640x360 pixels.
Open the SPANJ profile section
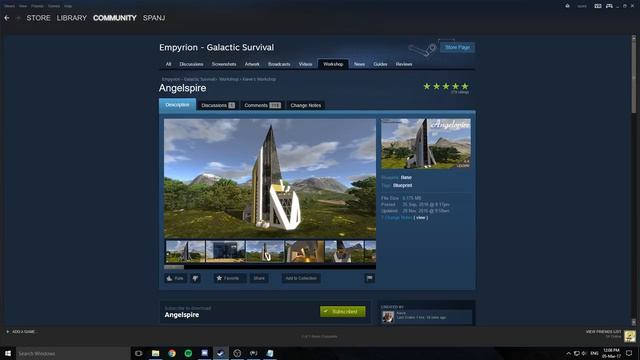(x=154, y=18)
